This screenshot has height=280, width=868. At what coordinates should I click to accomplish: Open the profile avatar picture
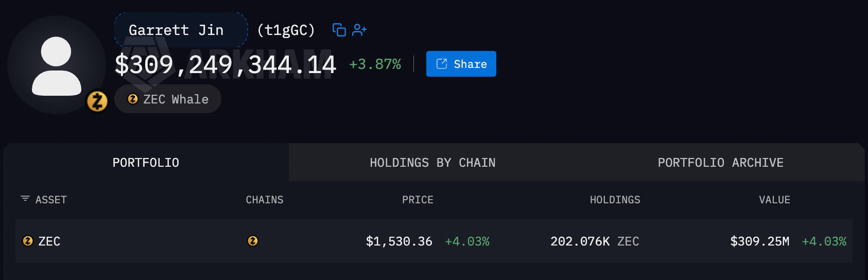point(57,65)
